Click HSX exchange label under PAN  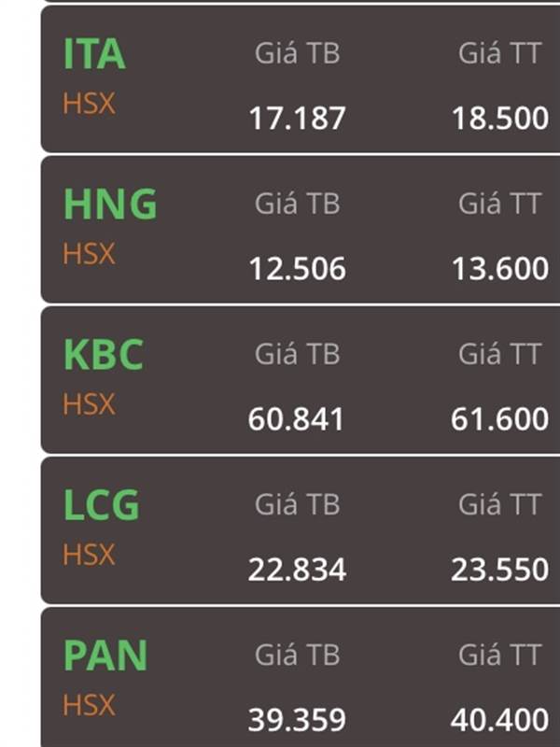pyautogui.click(x=89, y=705)
